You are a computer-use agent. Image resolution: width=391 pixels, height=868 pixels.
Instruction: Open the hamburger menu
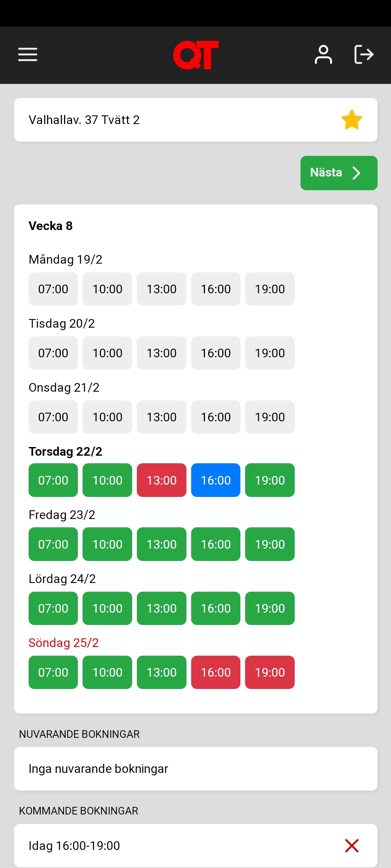pos(28,55)
